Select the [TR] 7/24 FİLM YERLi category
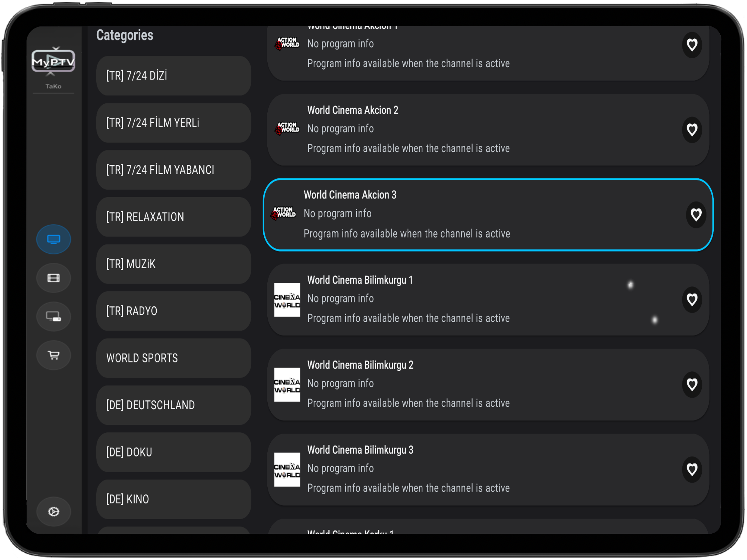Viewport: 747px width, 560px height. click(173, 123)
